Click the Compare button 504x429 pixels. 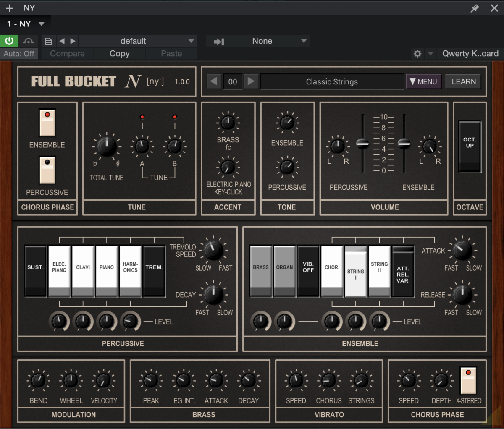pyautogui.click(x=67, y=54)
